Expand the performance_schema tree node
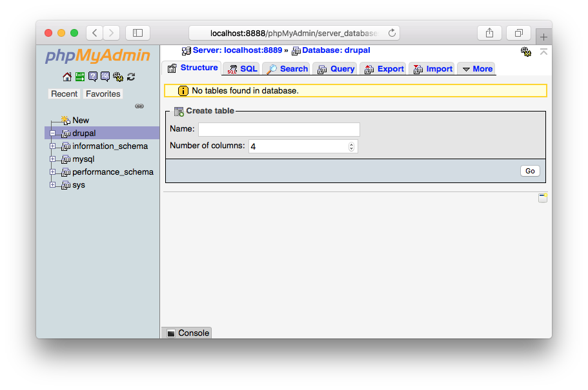Image resolution: width=588 pixels, height=390 pixels. point(53,171)
